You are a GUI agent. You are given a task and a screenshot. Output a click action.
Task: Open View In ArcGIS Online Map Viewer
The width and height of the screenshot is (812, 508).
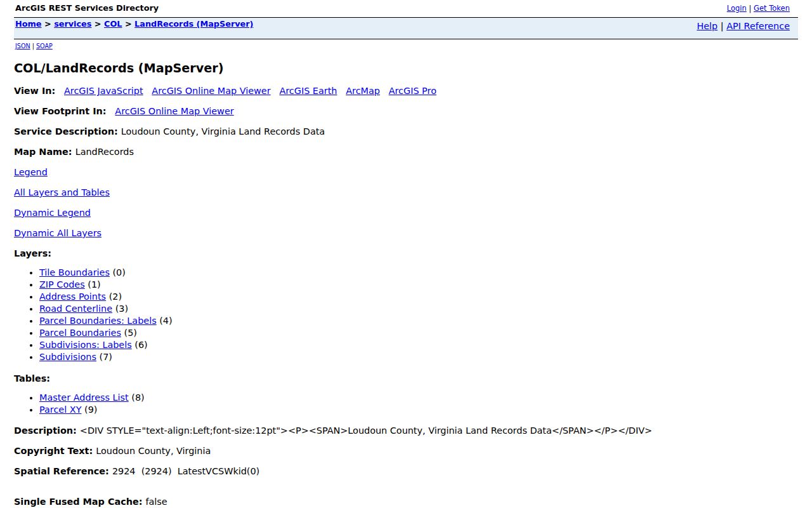click(x=211, y=91)
